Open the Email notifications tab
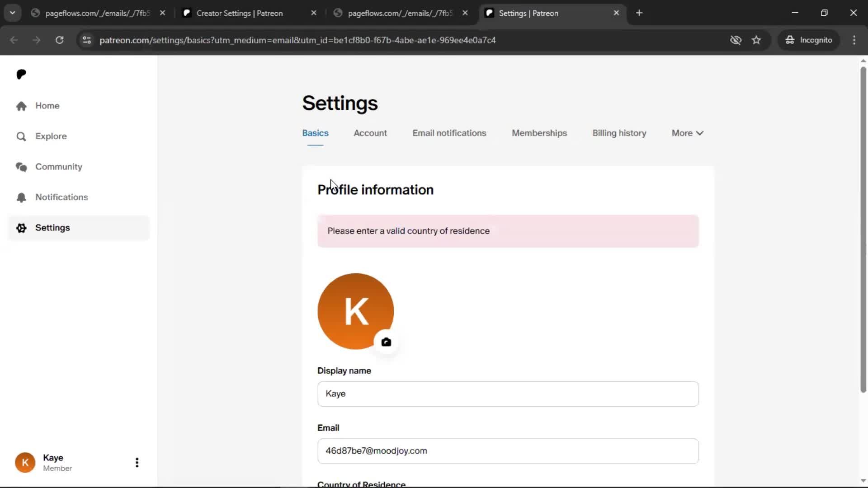This screenshot has width=868, height=488. (449, 133)
